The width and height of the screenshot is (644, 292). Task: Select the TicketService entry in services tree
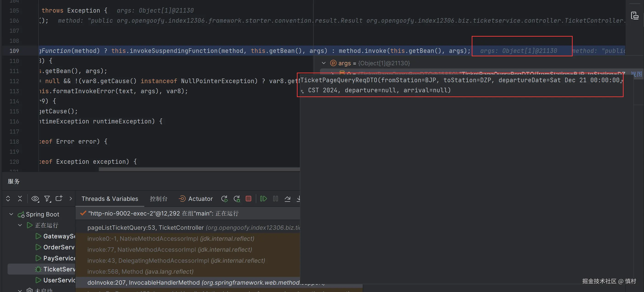[59, 269]
